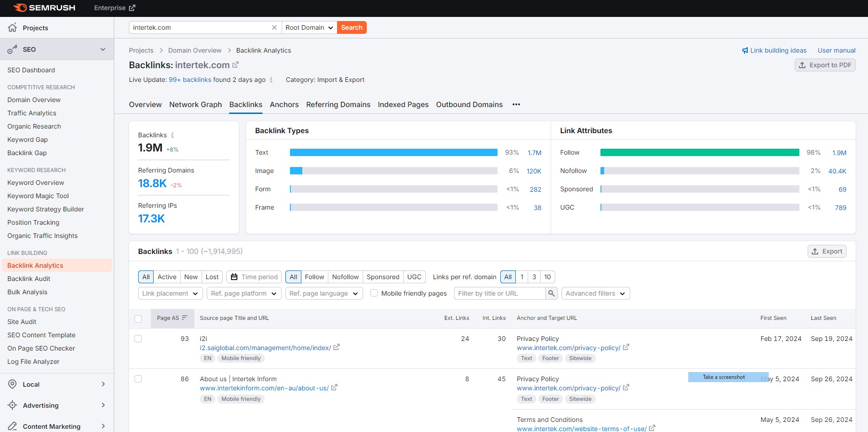Image resolution: width=868 pixels, height=432 pixels.
Task: Open intertek.com in new tab icon
Action: click(x=236, y=65)
